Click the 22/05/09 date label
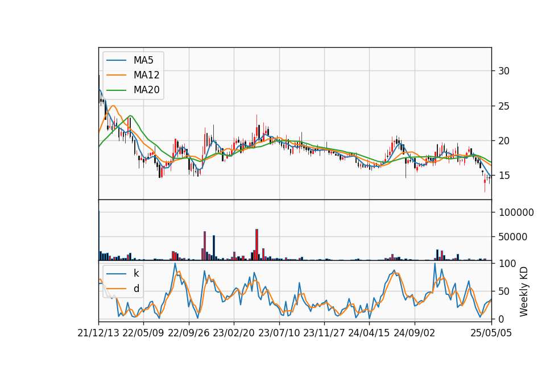Screen dimensions: 546x392 pos(143,333)
